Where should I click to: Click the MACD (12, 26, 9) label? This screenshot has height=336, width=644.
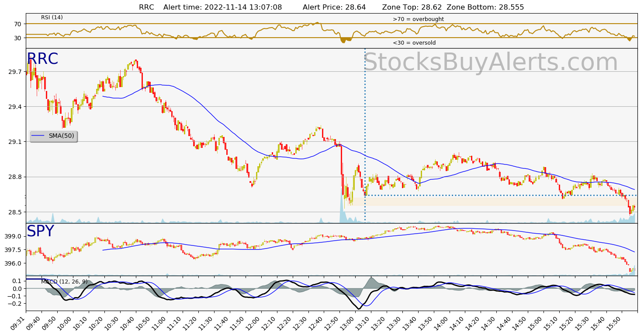tap(64, 282)
